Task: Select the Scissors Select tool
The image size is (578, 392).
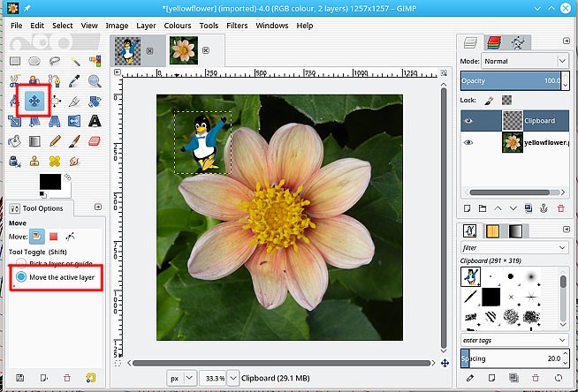Action: [x=15, y=80]
